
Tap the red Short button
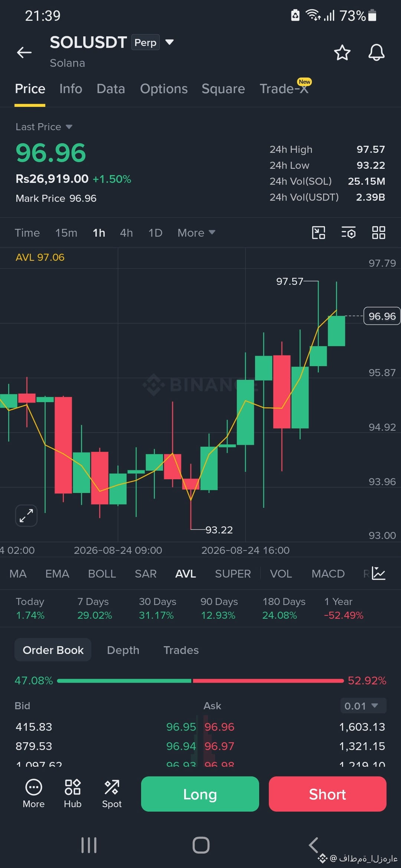point(327,794)
